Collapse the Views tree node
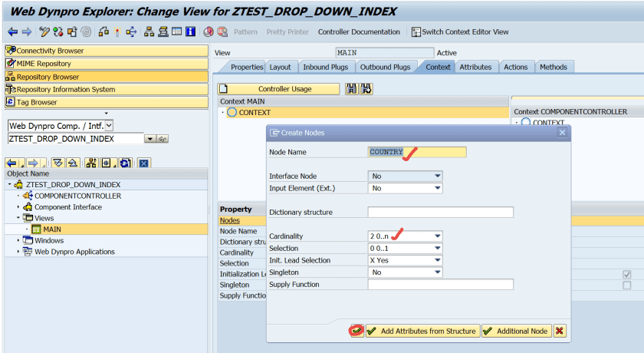This screenshot has width=644, height=353. (18, 218)
